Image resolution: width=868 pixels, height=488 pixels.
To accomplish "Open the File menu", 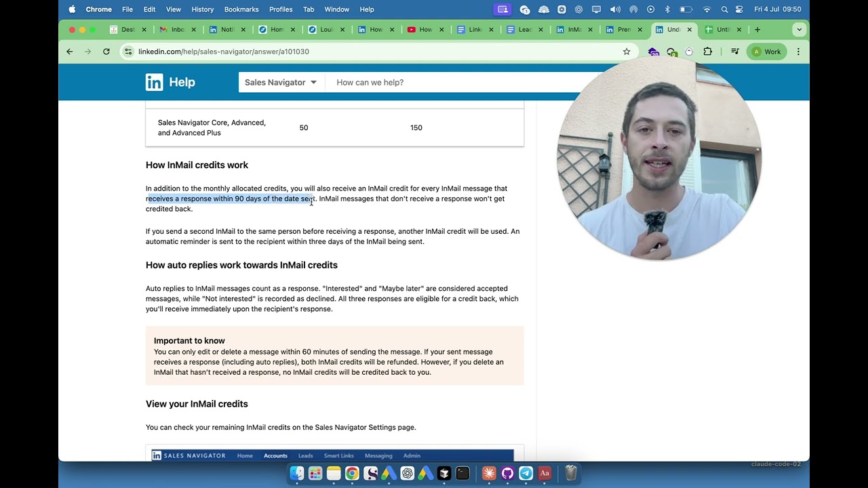I will [127, 9].
